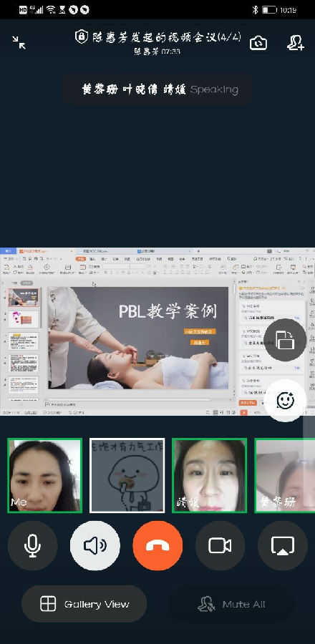
Task: Hang up the call
Action: (x=157, y=546)
